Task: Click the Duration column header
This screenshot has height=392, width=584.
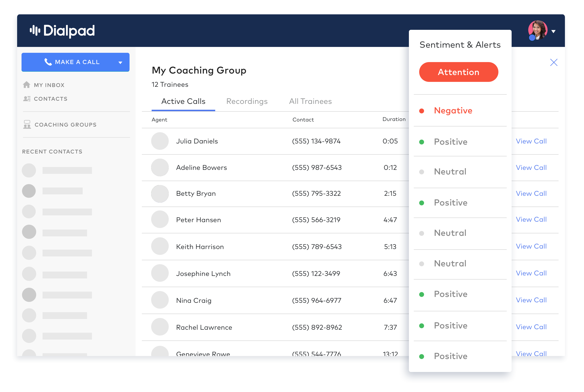Action: (x=394, y=119)
